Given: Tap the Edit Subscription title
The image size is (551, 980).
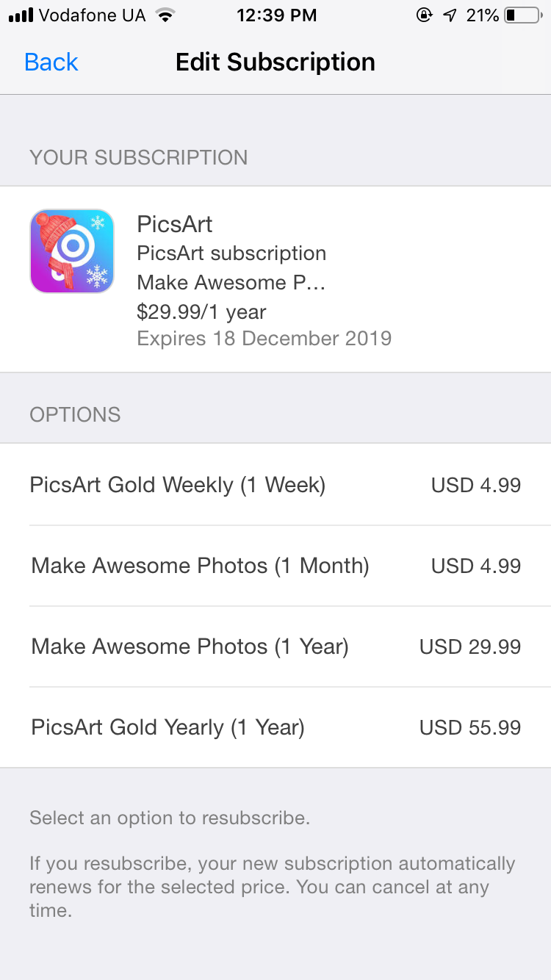Looking at the screenshot, I should tap(275, 62).
